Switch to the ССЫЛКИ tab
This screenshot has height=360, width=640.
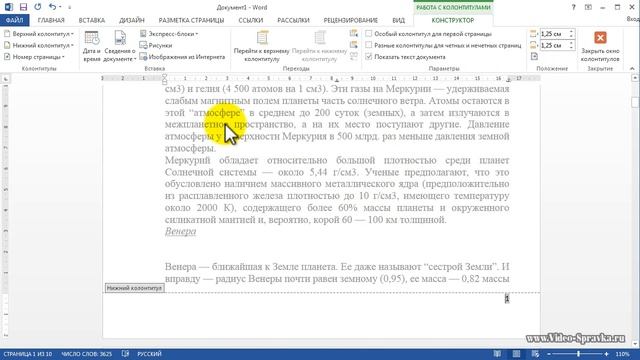251,20
